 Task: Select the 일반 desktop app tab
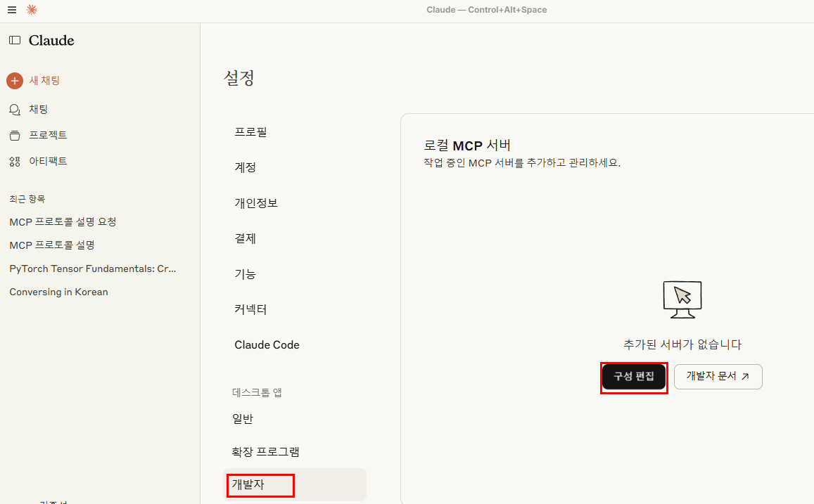coord(243,418)
